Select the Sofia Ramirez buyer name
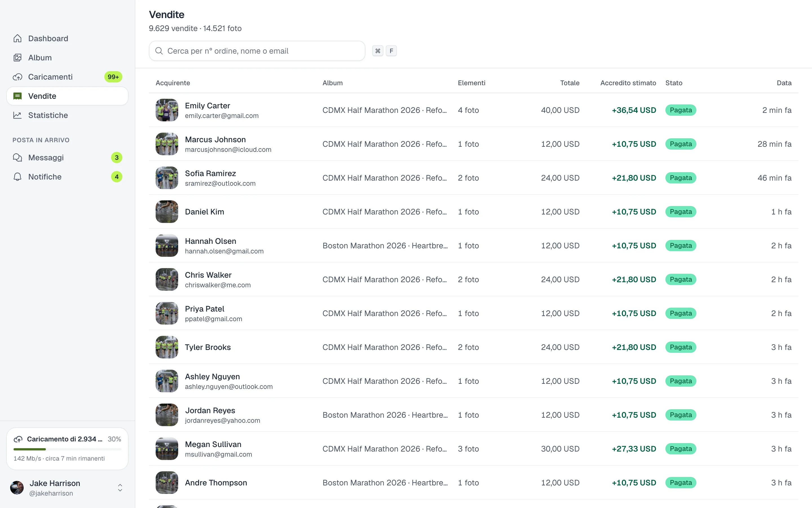This screenshot has width=812, height=508. point(210,173)
